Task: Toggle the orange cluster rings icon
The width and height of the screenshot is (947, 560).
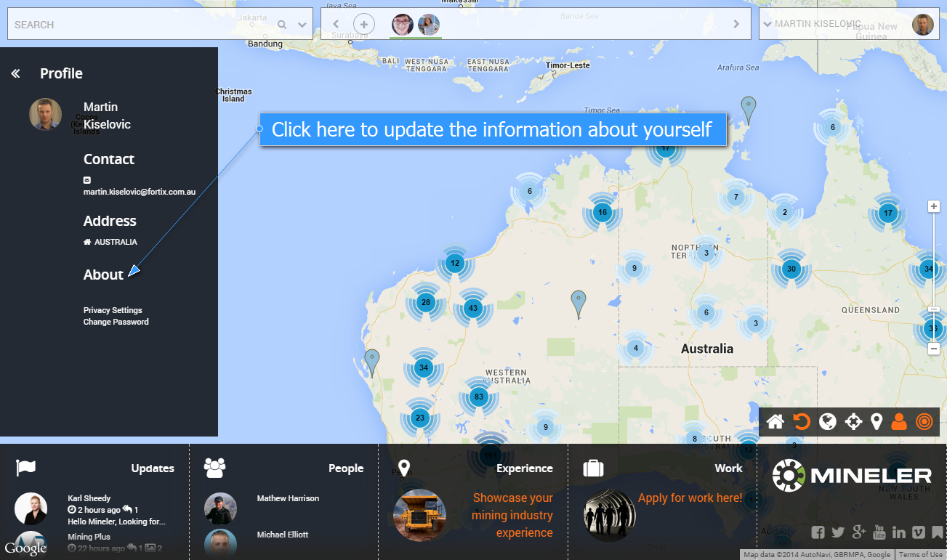Action: pos(924,422)
